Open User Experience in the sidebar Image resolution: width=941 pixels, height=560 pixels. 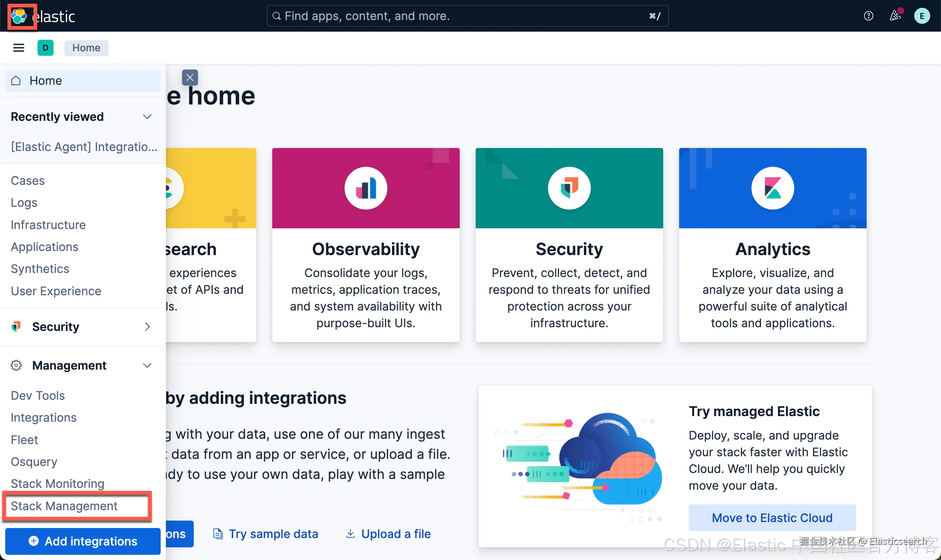(x=56, y=291)
